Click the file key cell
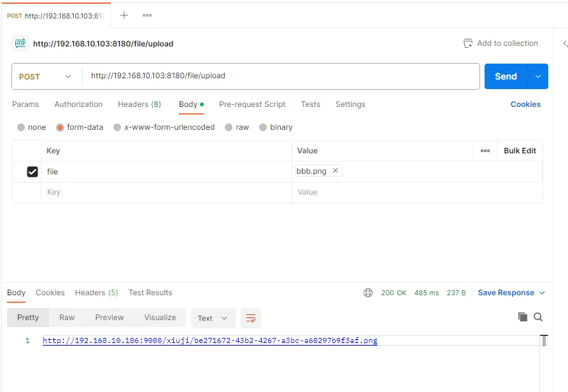 pos(166,172)
